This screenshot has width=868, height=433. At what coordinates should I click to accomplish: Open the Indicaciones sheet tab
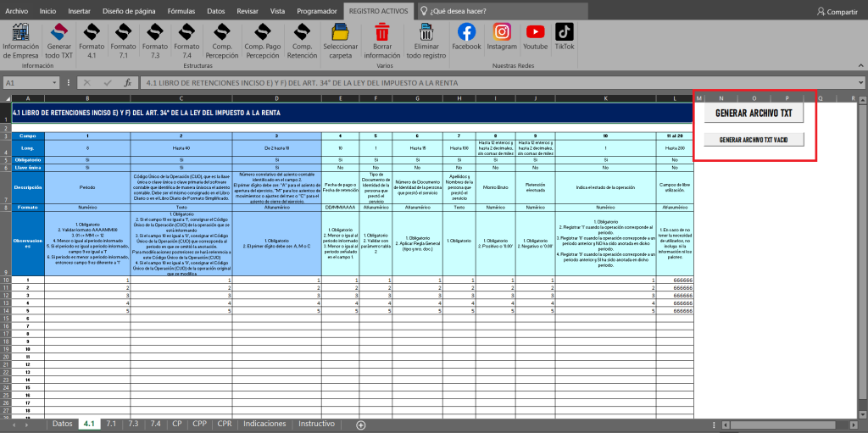point(264,424)
